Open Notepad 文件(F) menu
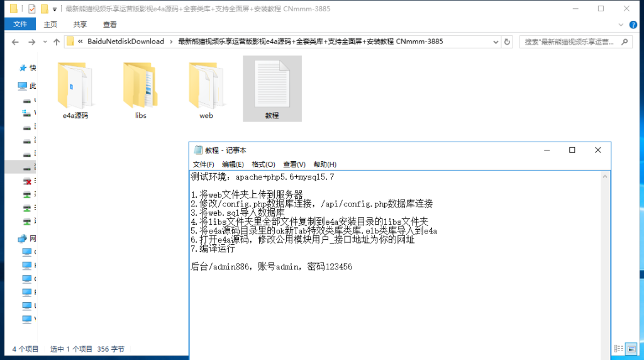644x360 pixels. 203,164
